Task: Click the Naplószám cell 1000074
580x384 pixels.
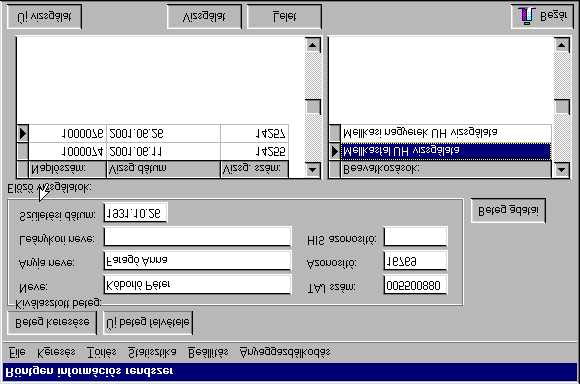Action: [67, 152]
